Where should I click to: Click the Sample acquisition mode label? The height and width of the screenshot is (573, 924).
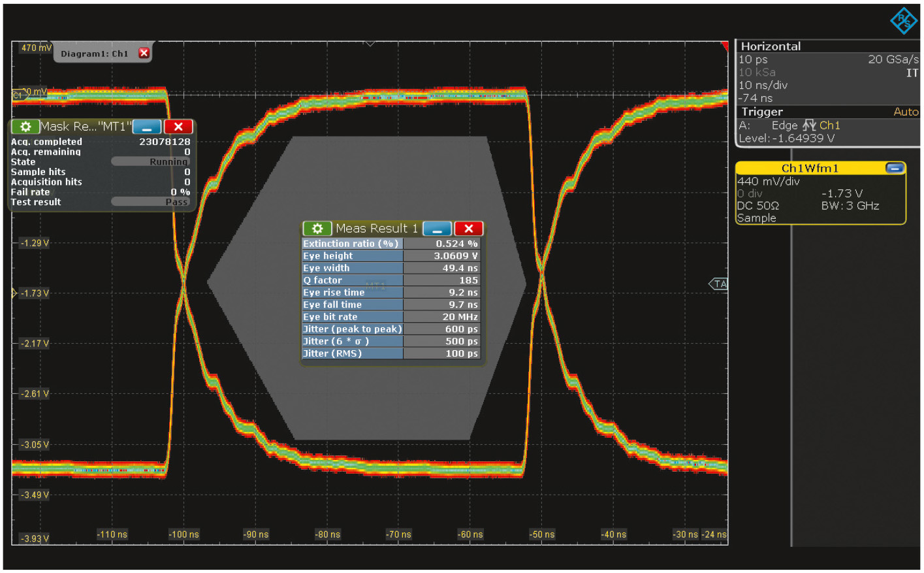pos(756,218)
